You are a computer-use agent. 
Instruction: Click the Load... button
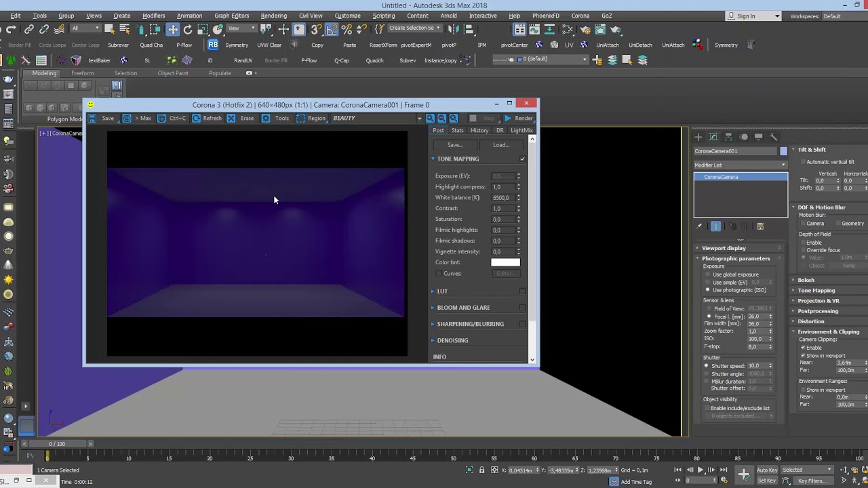coord(501,145)
